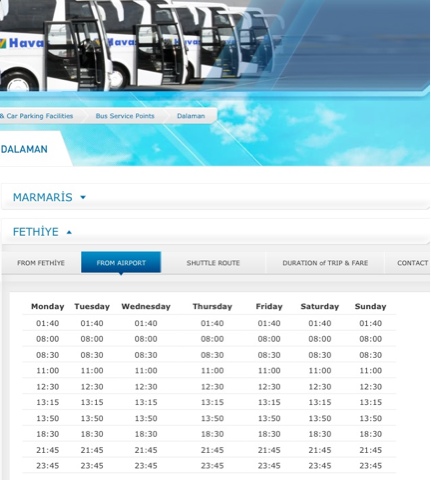Click the Monday column header
The image size is (431, 480).
coord(48,307)
